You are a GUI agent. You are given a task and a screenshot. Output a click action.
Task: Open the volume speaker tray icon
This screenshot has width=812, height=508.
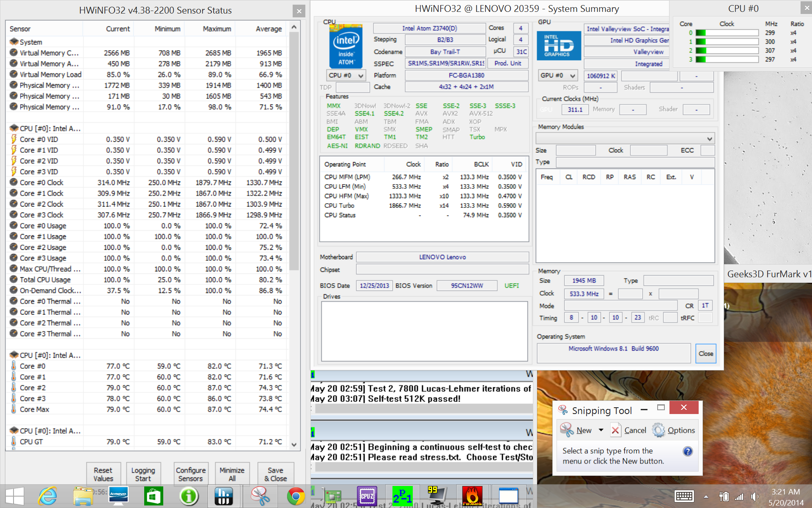pyautogui.click(x=754, y=497)
